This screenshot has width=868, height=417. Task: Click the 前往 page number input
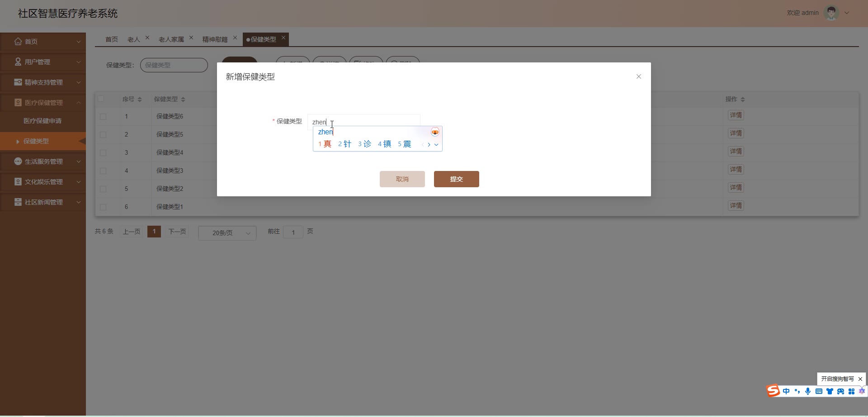click(x=293, y=232)
